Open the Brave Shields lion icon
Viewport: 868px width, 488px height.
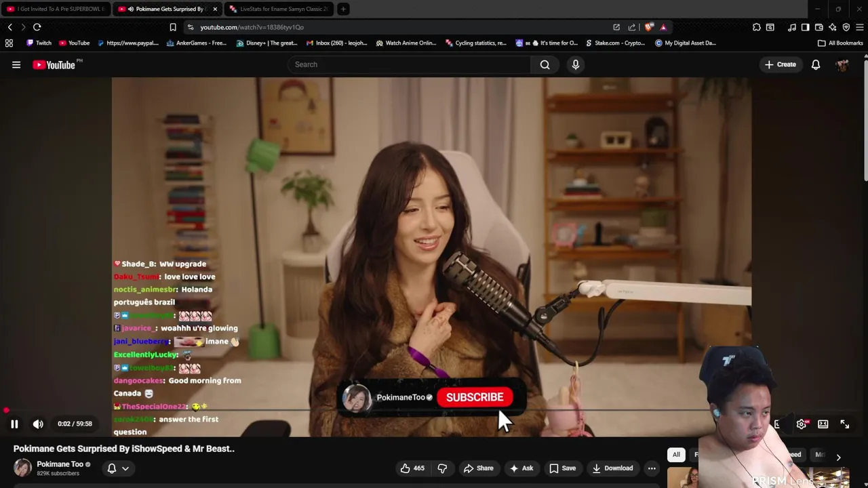coord(649,27)
